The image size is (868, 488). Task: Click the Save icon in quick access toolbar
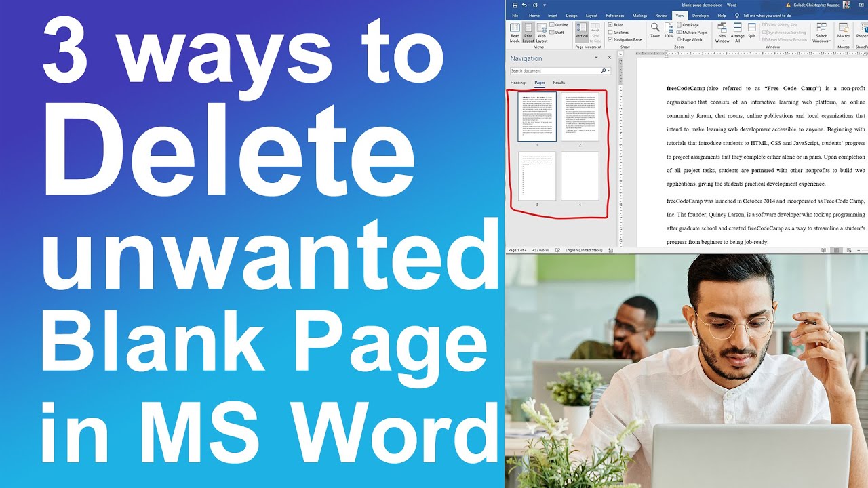(515, 5)
